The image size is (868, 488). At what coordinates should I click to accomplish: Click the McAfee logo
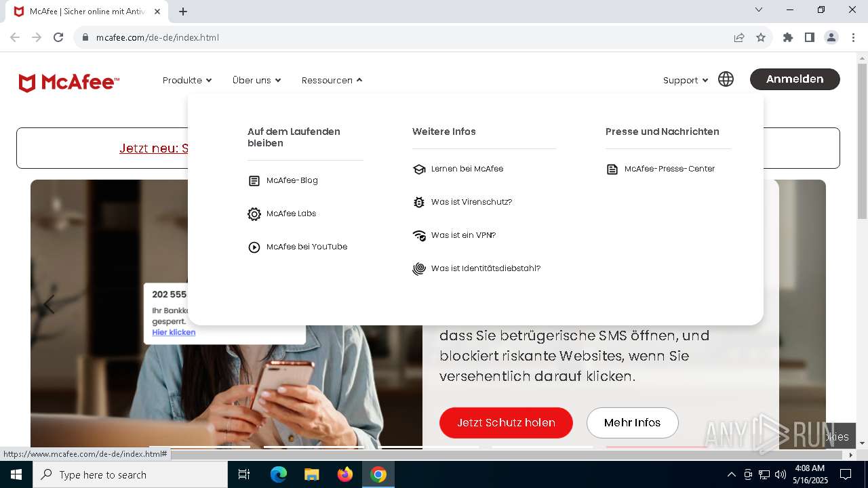coord(69,83)
